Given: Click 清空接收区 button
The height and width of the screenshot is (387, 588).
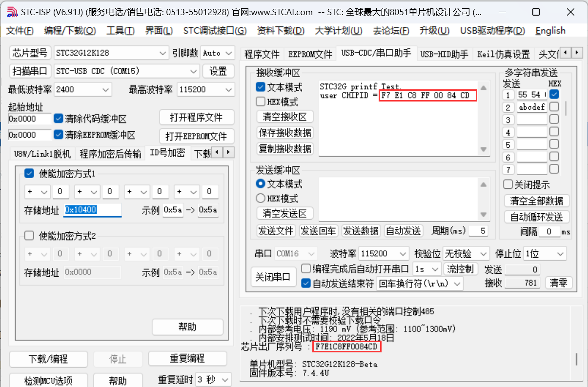Looking at the screenshot, I should [285, 117].
